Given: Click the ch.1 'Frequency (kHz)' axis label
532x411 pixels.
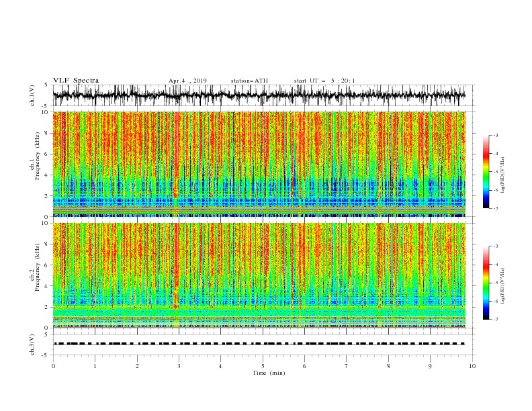Looking at the screenshot, I should coord(37,155).
